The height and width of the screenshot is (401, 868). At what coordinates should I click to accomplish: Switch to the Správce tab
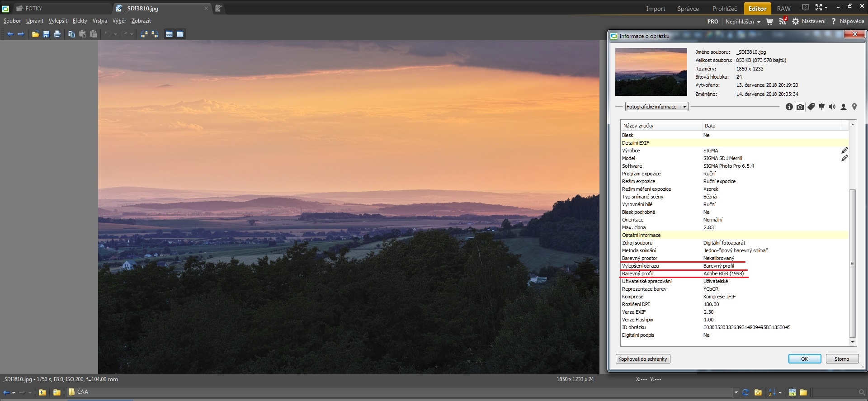click(688, 9)
